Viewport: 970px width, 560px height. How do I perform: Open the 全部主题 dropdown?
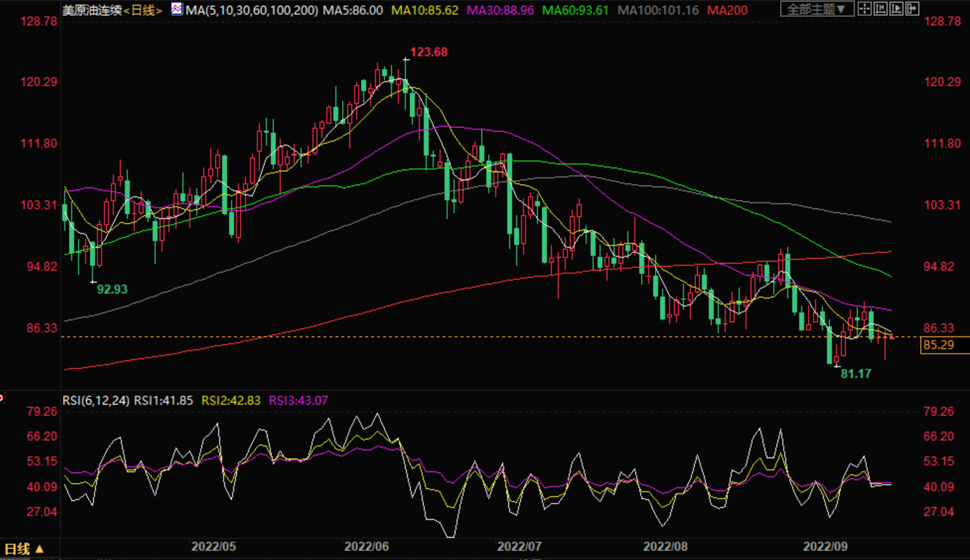816,9
